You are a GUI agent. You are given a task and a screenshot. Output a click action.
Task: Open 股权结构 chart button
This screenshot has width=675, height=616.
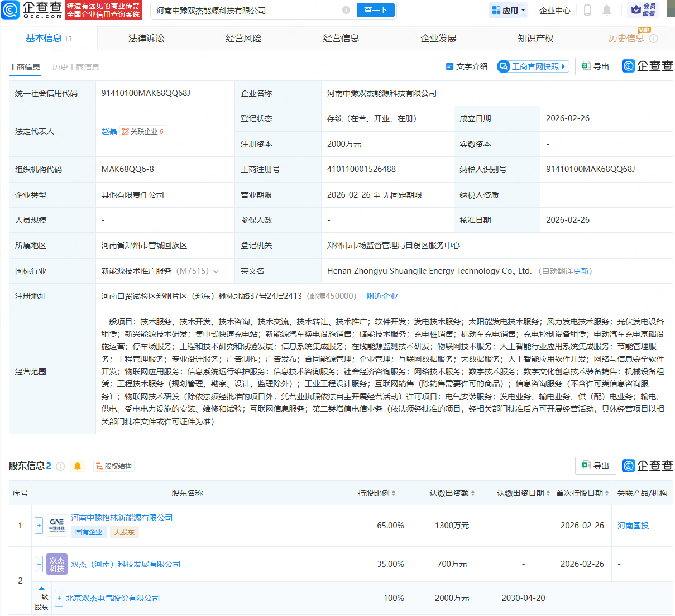114,466
